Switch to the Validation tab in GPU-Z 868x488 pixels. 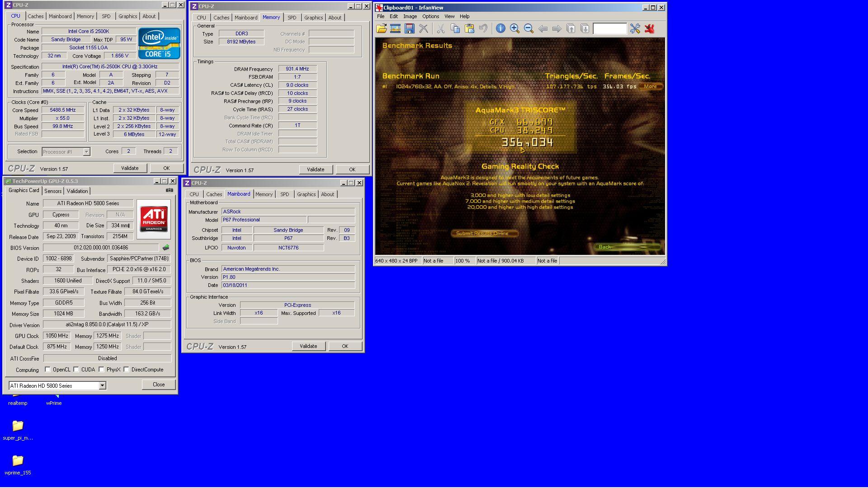pyautogui.click(x=77, y=191)
